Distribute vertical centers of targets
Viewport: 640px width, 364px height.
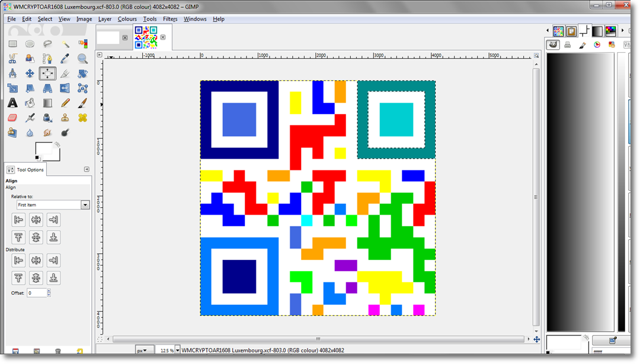pos(36,278)
